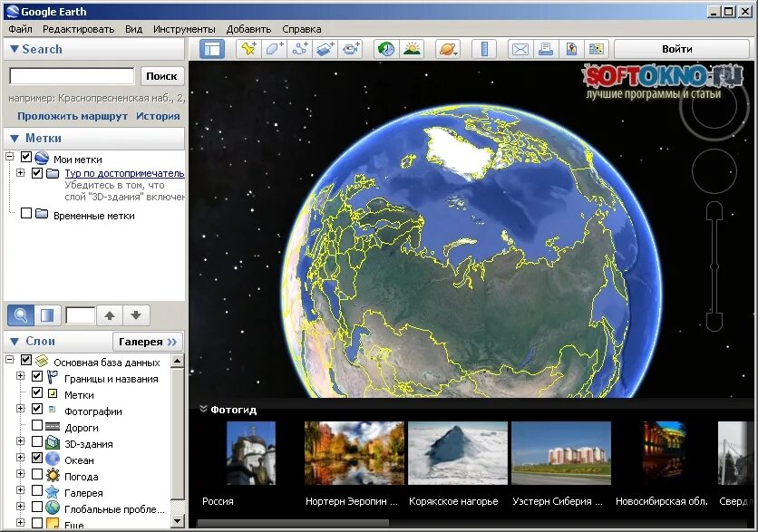Image resolution: width=758 pixels, height=532 pixels.
Task: Show historical imagery clock icon
Action: point(386,49)
